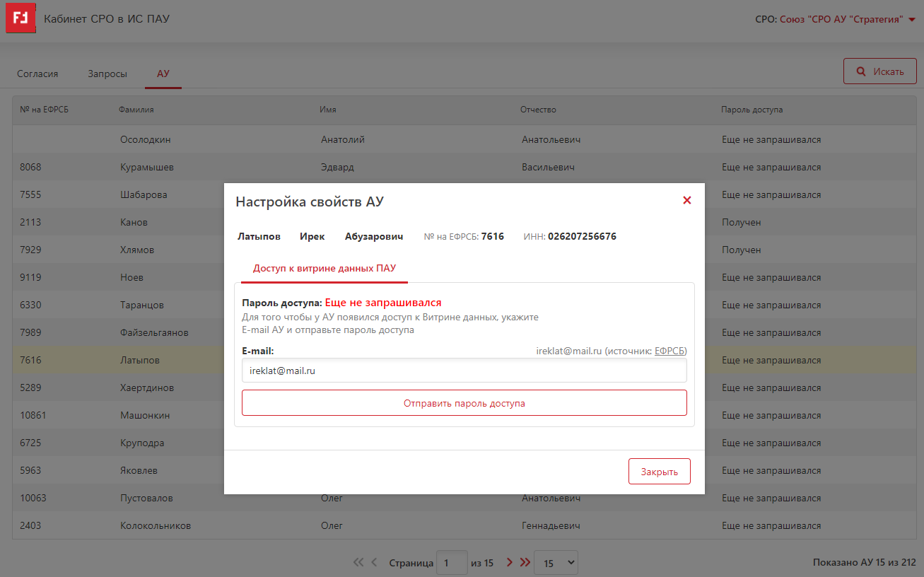Switch to the Запросы tab

107,74
